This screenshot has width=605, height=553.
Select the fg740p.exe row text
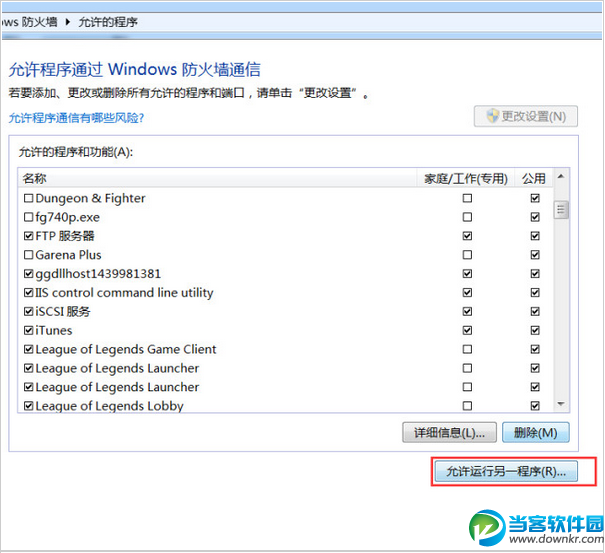pyautogui.click(x=68, y=217)
